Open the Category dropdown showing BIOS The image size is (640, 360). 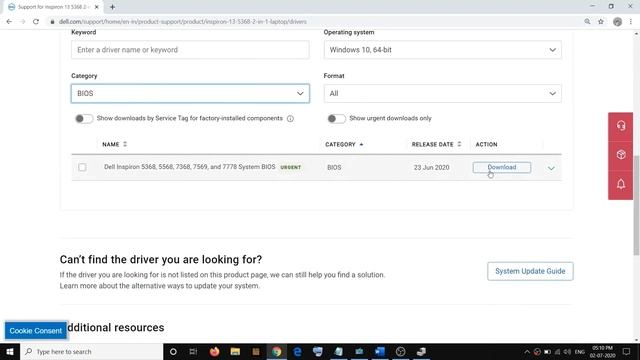[190, 93]
